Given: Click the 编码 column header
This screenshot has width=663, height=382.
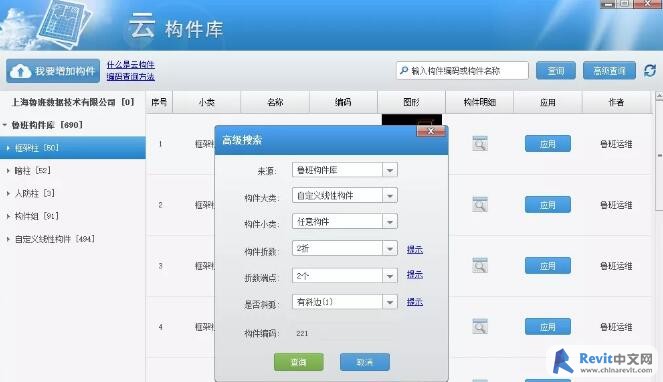Looking at the screenshot, I should click(343, 102).
